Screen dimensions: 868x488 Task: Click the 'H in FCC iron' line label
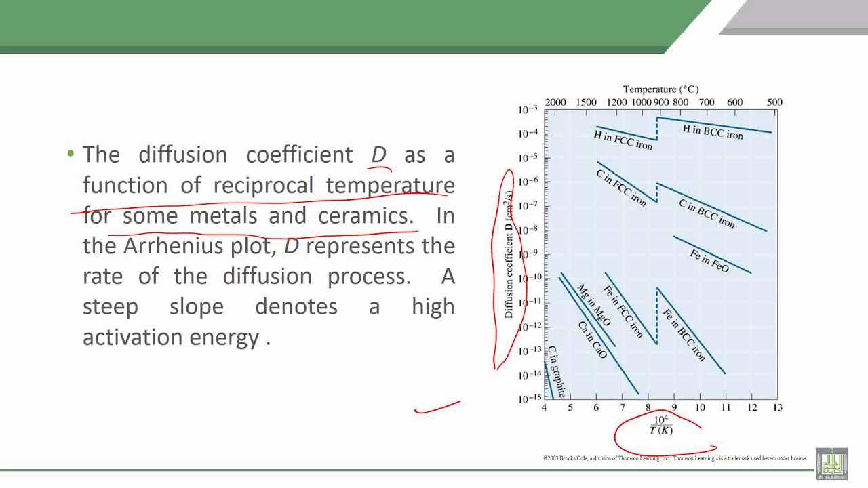[623, 140]
